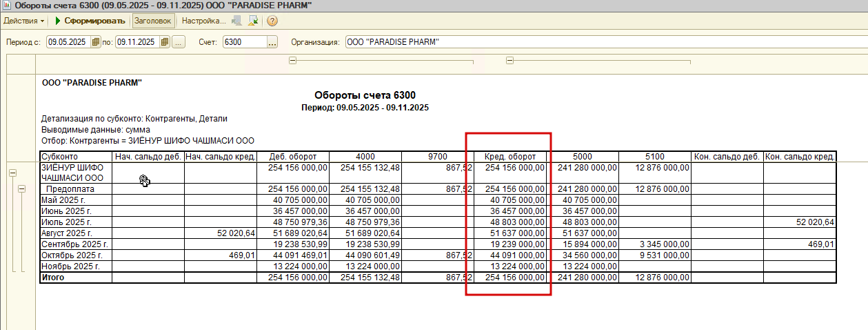
Task: Open help with the question mark icon
Action: click(272, 21)
